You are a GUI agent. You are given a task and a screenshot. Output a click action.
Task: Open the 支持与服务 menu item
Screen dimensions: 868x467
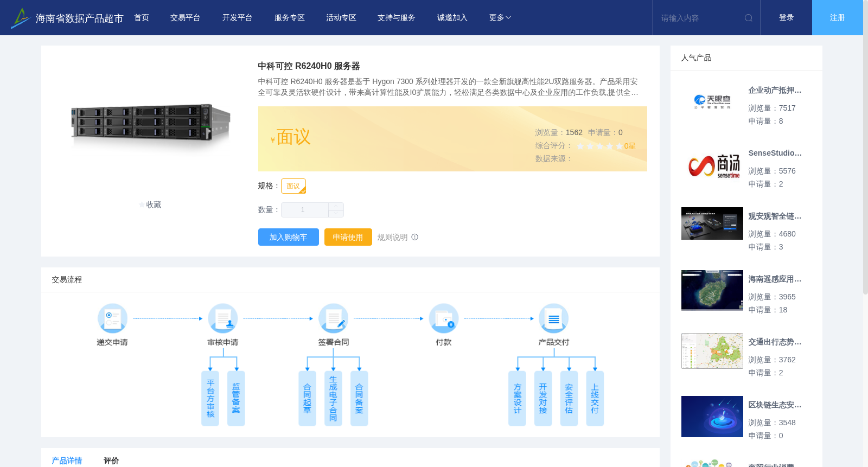(x=397, y=18)
